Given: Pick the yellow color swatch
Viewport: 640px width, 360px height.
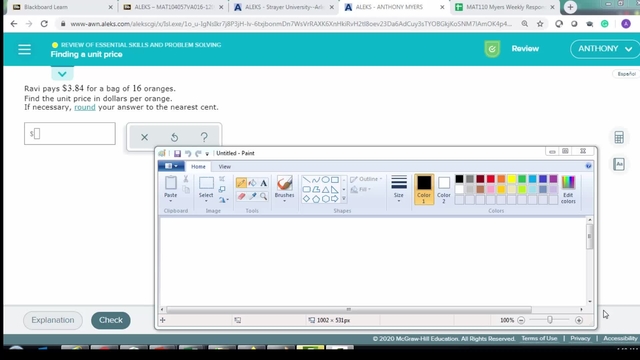Looking at the screenshot, I should (x=511, y=179).
